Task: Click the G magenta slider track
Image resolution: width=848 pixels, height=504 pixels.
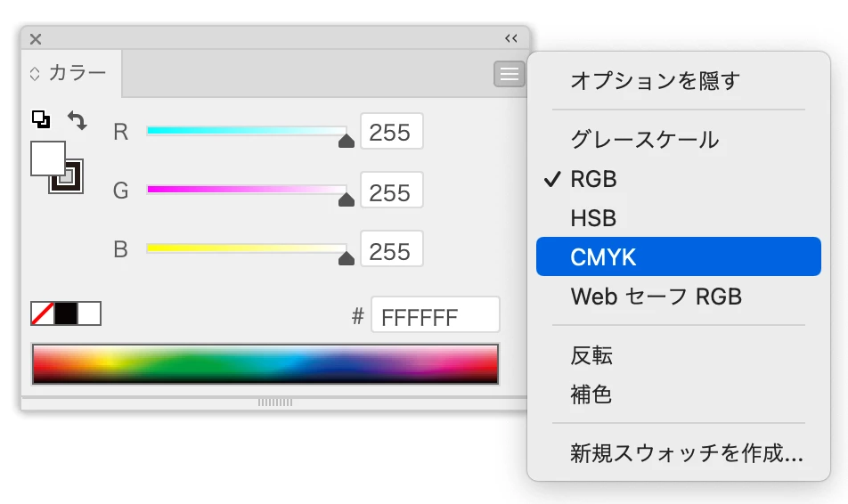Action: coord(247,190)
